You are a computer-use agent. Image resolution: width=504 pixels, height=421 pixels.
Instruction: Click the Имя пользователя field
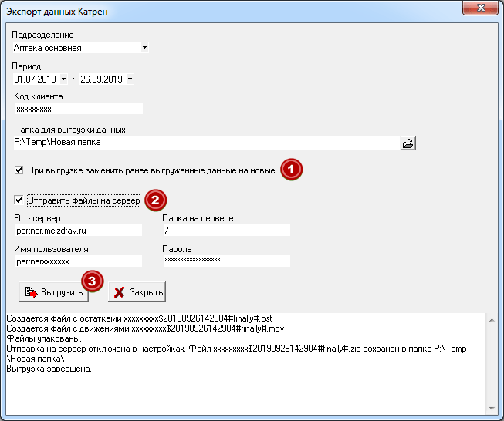[x=79, y=261]
